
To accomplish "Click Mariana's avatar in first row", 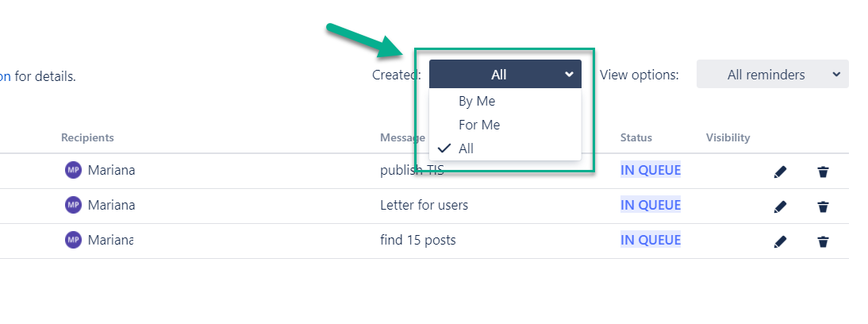I will [74, 170].
